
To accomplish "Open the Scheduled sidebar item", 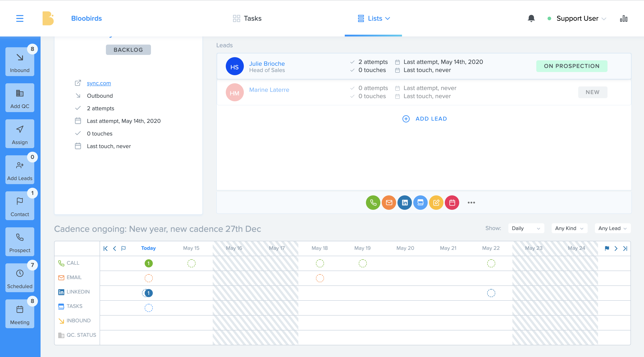I will 20,278.
